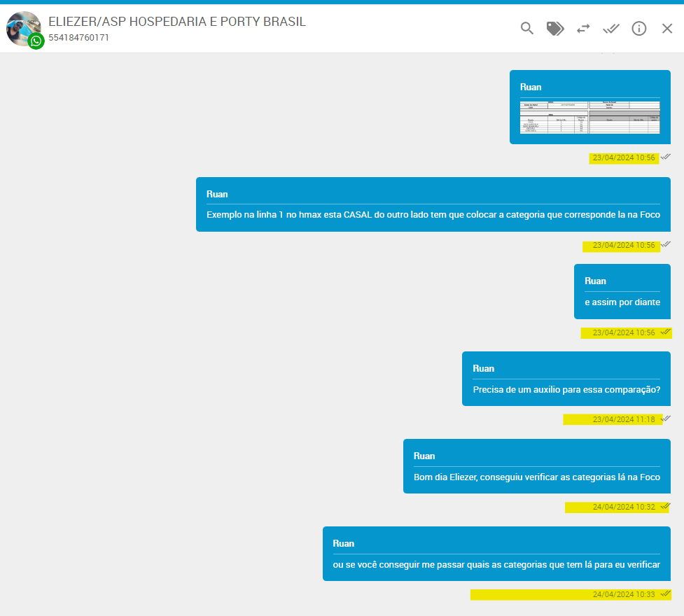Screen dimensions: 684x616
Task: Click the 'Precisa de um auxilio' message bubble
Action: coord(566,390)
